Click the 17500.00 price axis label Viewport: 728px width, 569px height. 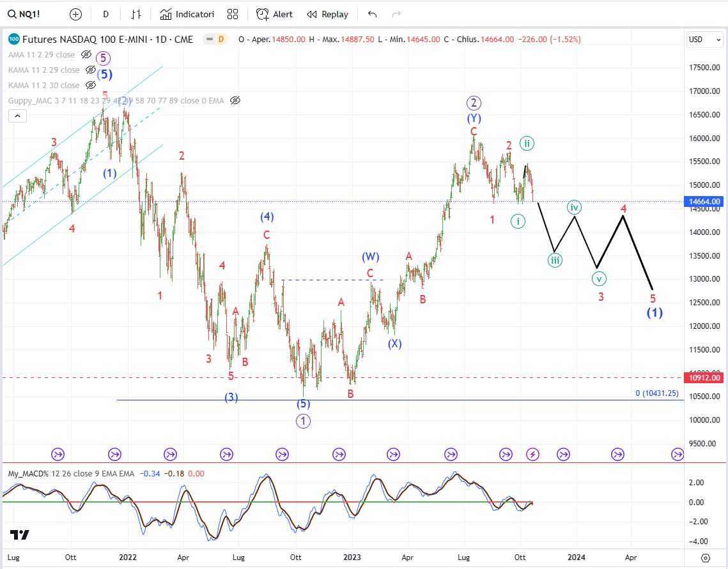coord(704,68)
